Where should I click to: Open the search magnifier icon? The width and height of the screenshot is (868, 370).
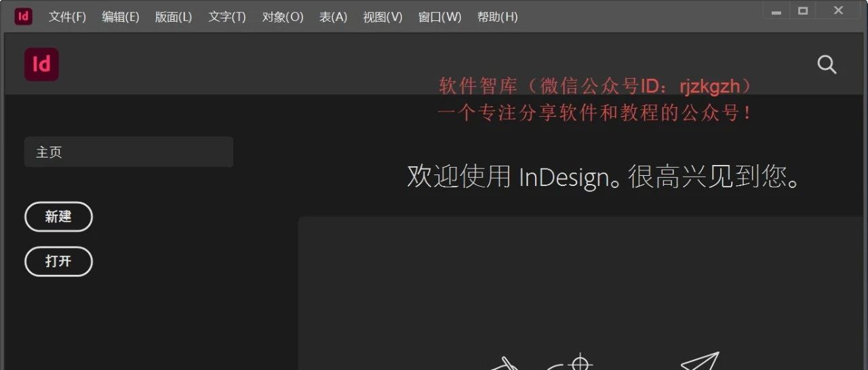[x=827, y=65]
